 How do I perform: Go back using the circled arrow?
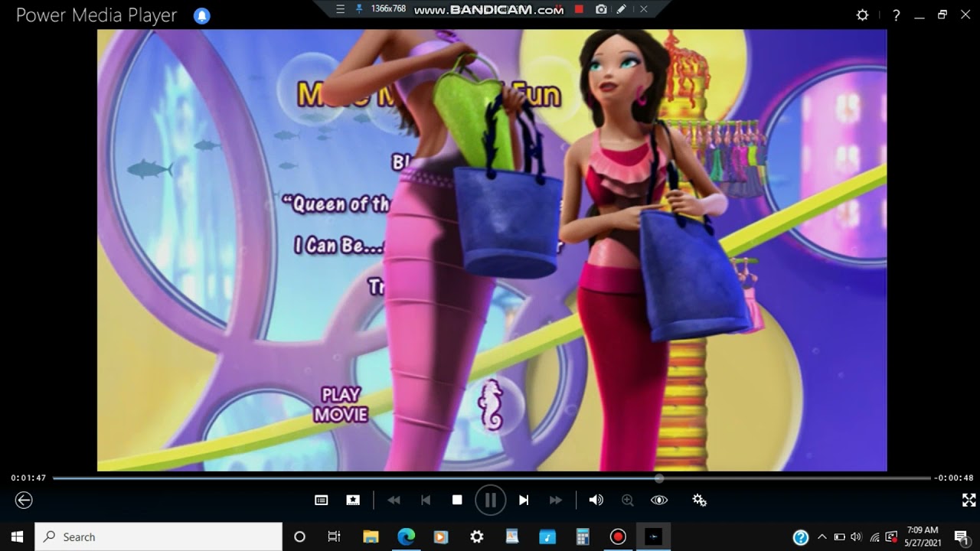pos(24,500)
